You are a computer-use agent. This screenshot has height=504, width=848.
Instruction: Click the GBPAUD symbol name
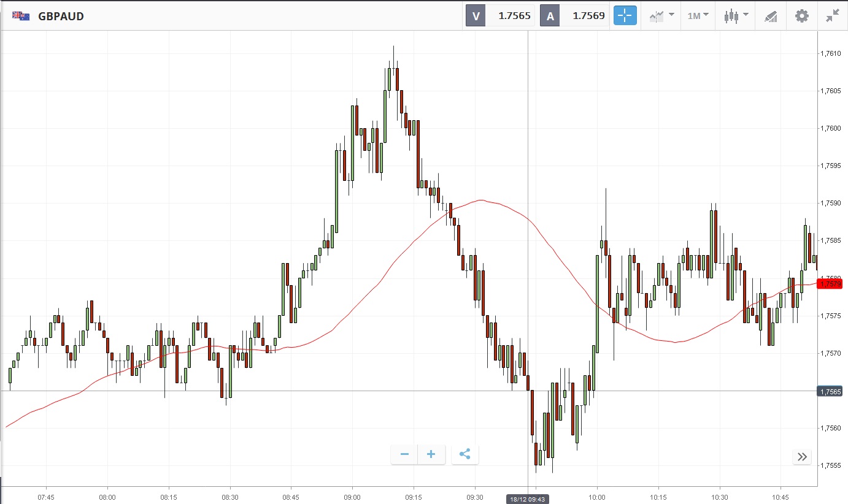pyautogui.click(x=61, y=17)
